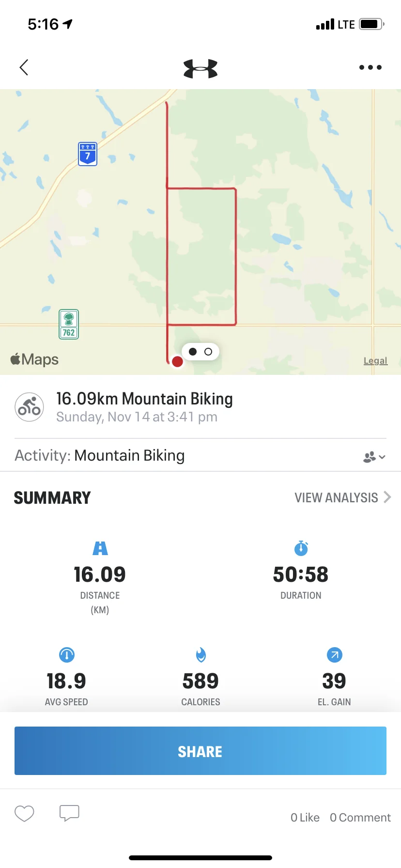This screenshot has width=401, height=868.
Task: Open the Legal link on map
Action: [x=376, y=361]
